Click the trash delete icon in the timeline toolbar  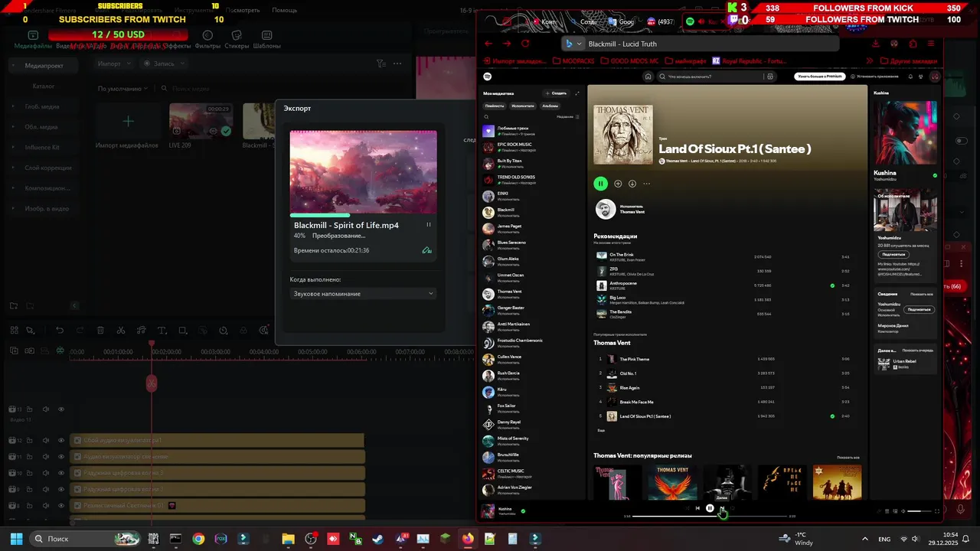[100, 331]
